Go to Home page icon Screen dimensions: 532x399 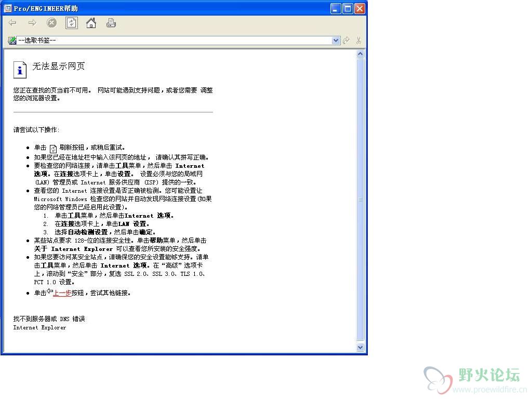tap(91, 23)
